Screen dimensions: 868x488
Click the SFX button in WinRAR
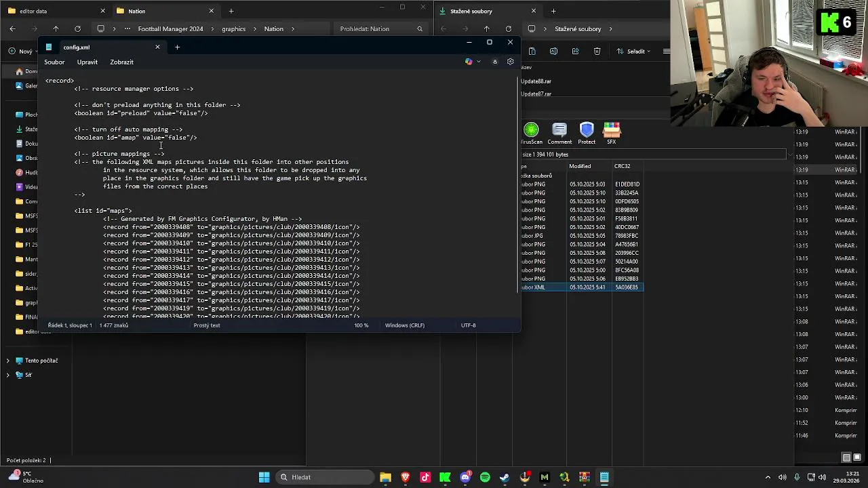[612, 133]
